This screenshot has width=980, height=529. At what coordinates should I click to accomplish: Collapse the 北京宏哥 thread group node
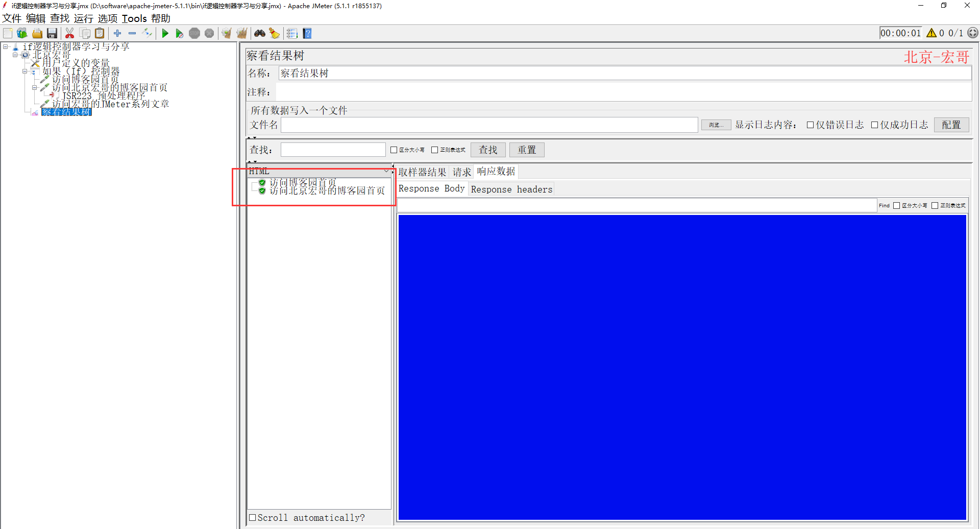15,55
